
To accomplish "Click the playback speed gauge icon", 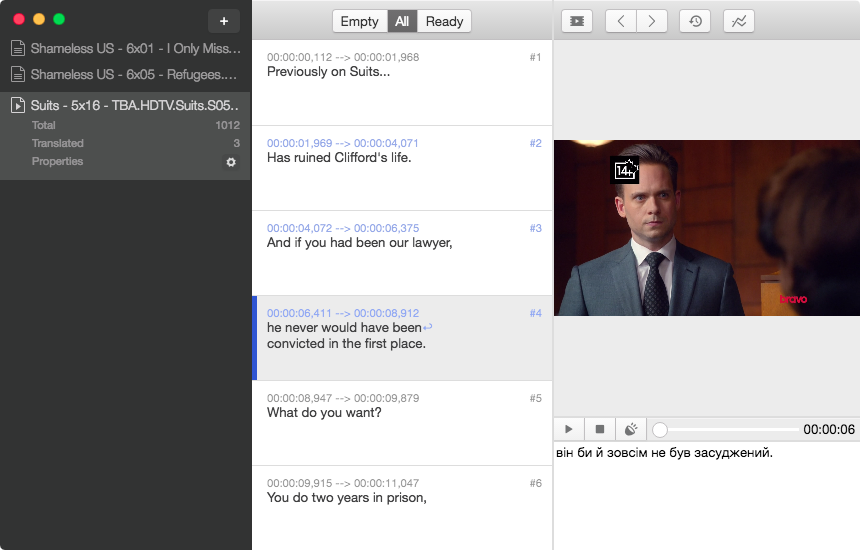I will 631,429.
